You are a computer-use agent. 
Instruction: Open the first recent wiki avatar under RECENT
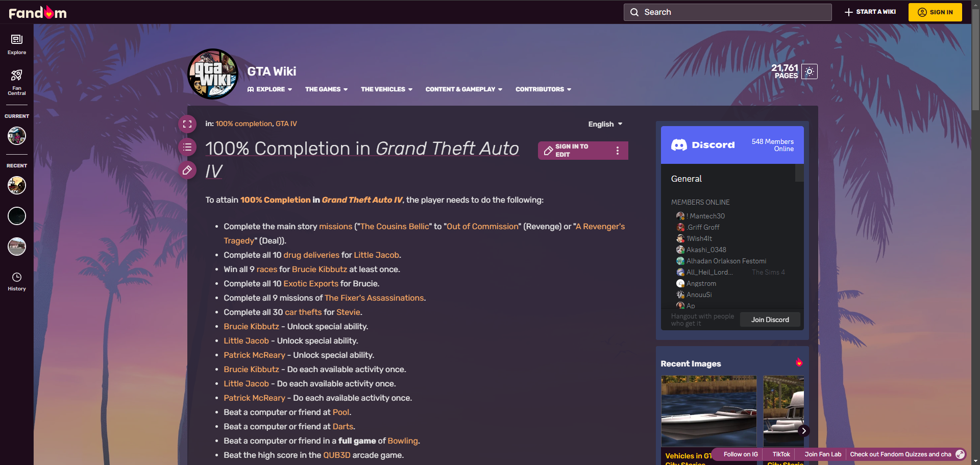pyautogui.click(x=17, y=185)
